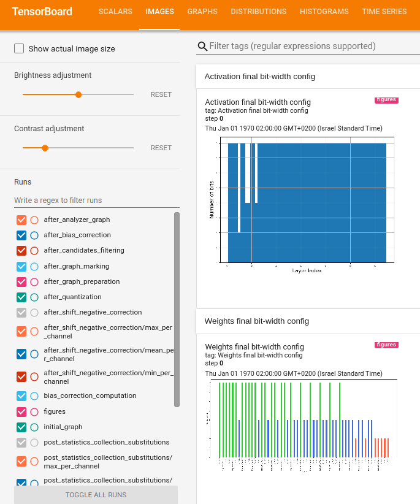The height and width of the screenshot is (504, 420).
Task: Click the search magnifier icon by the tag filter
Action: (202, 46)
